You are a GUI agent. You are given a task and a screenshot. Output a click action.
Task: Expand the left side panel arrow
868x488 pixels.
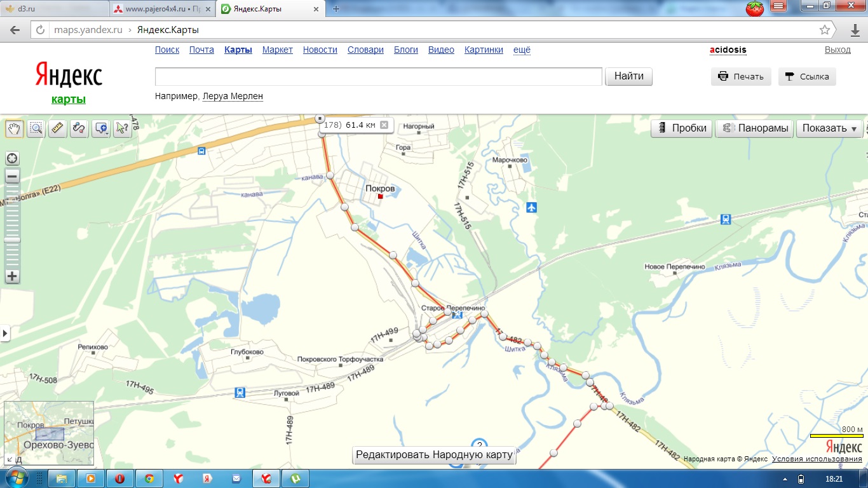(x=5, y=332)
